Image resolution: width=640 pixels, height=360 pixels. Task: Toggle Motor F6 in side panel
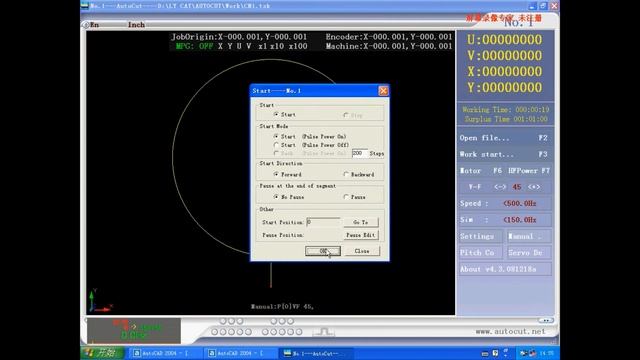click(481, 171)
